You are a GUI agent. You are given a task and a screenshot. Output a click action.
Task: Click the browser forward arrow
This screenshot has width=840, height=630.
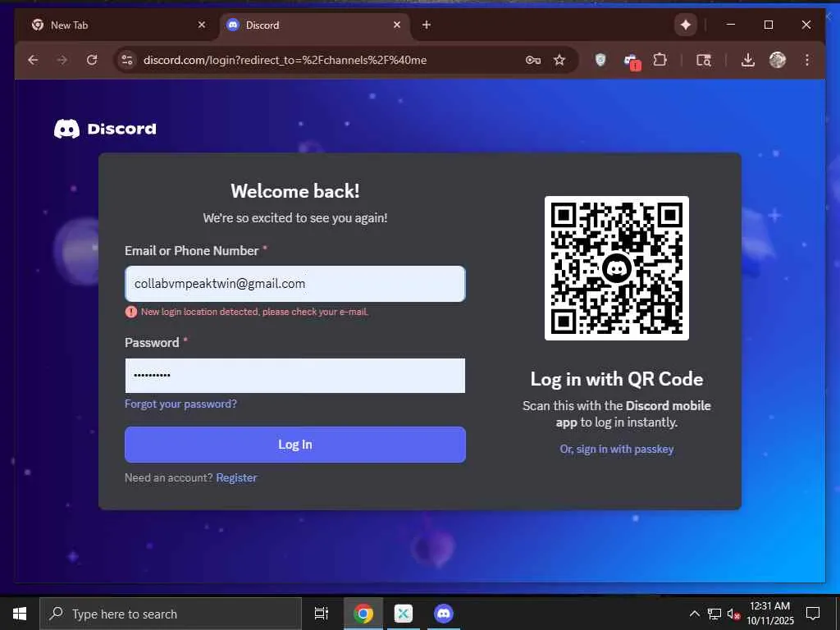click(62, 60)
